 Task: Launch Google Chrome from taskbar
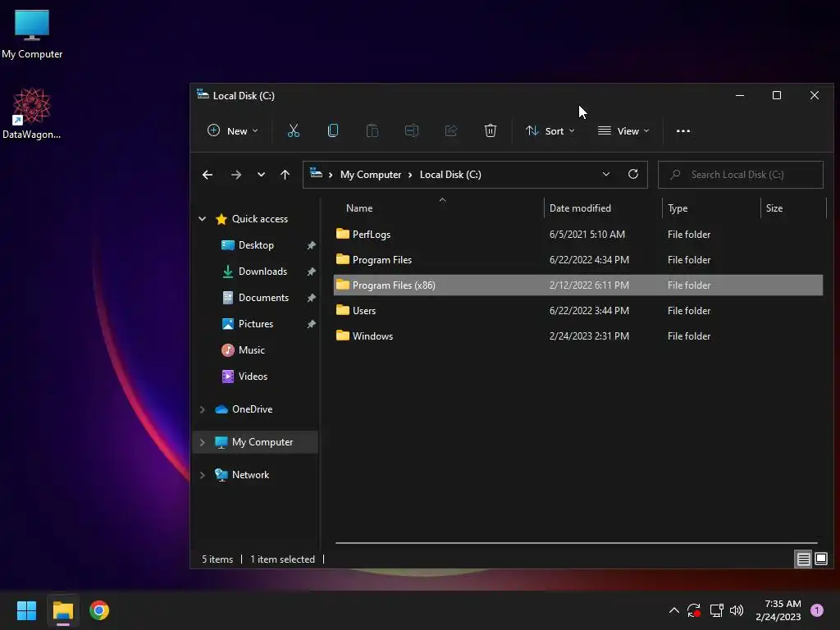coord(99,610)
